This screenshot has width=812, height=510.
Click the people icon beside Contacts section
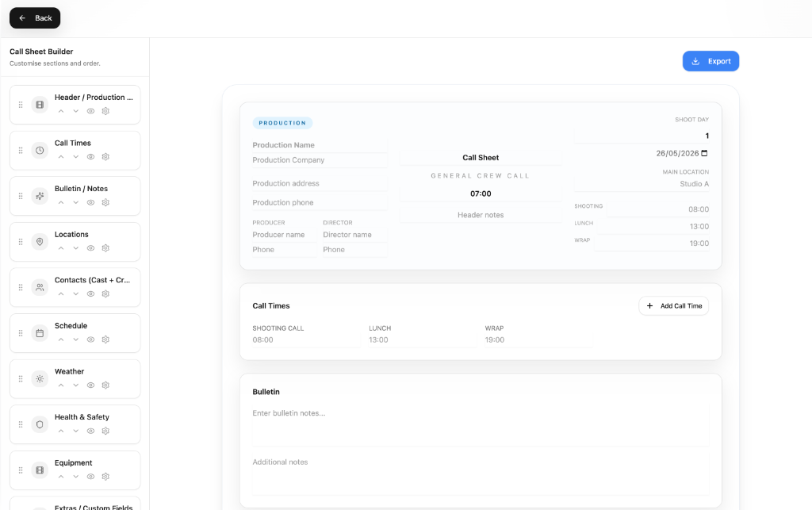(x=40, y=287)
